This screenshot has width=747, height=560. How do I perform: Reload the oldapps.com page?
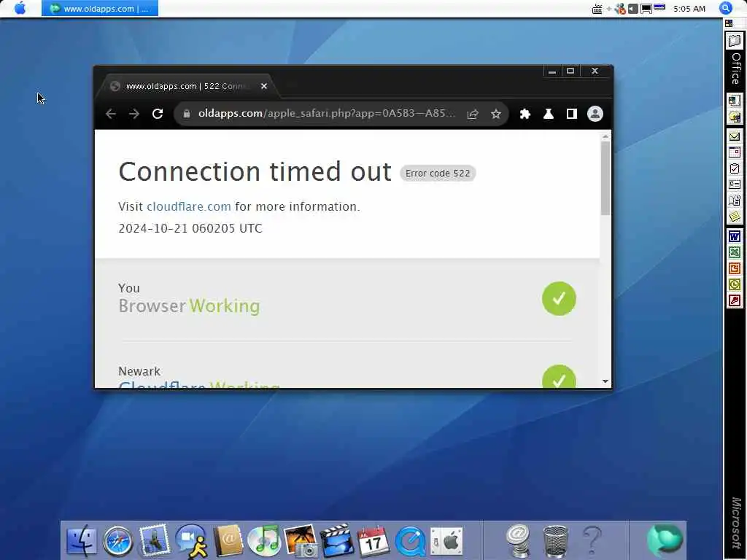(158, 114)
